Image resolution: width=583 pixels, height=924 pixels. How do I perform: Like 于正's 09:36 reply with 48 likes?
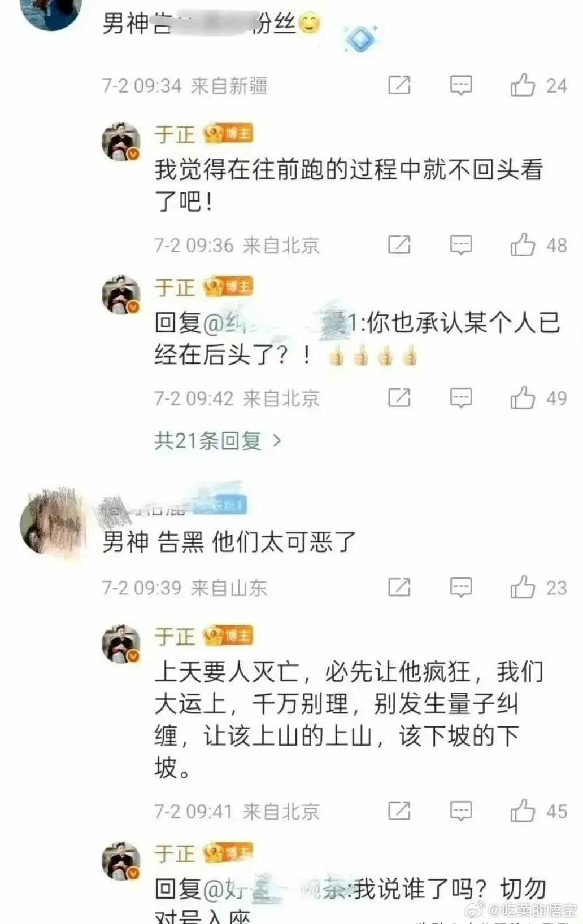[x=523, y=244]
